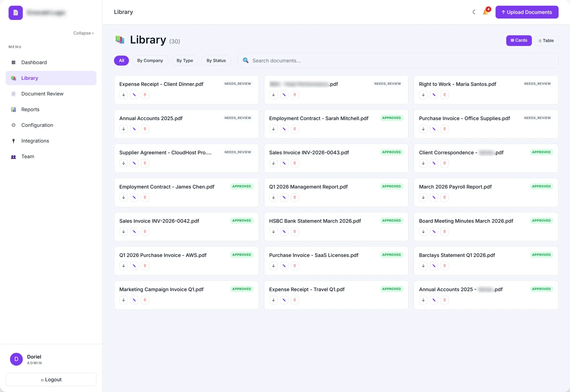
Task: Open the notifications bell
Action: [486, 12]
